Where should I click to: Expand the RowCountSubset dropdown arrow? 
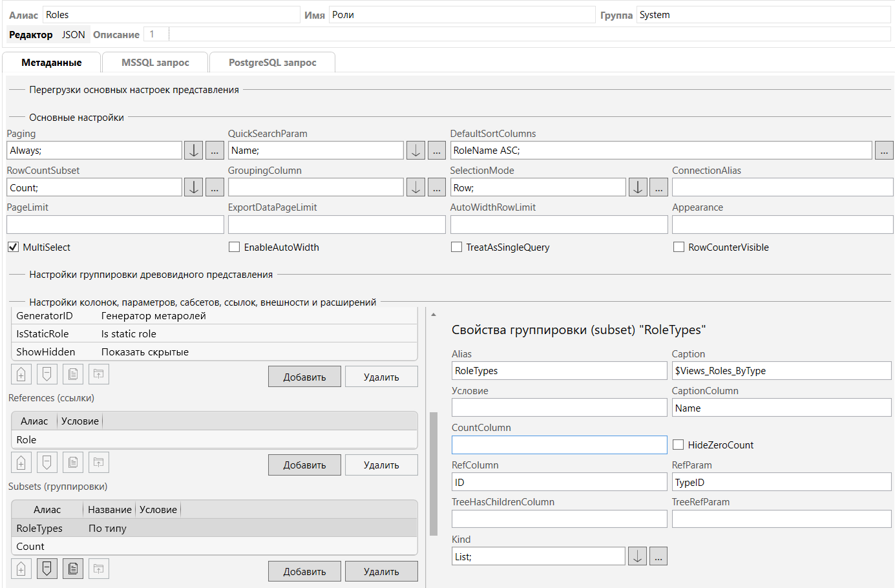[194, 188]
